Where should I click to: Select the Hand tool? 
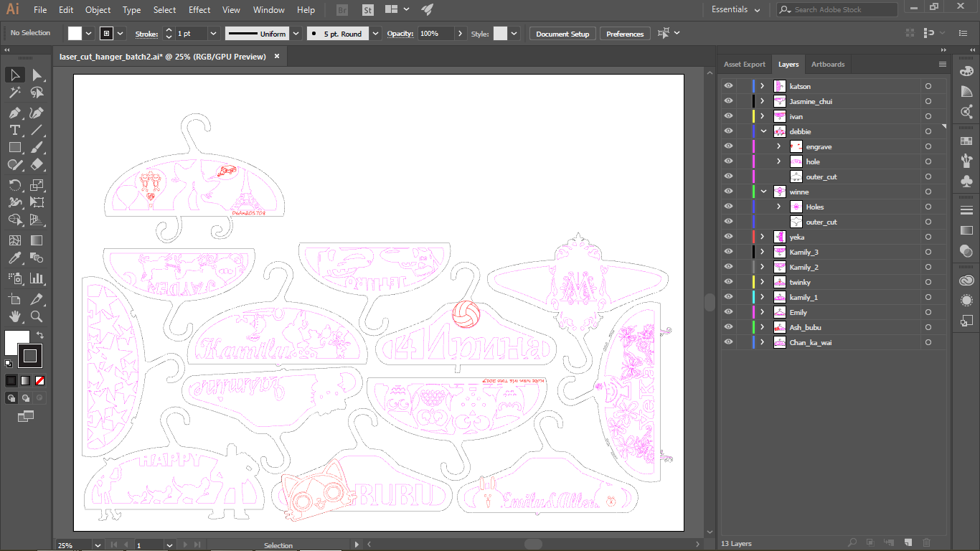tap(14, 316)
